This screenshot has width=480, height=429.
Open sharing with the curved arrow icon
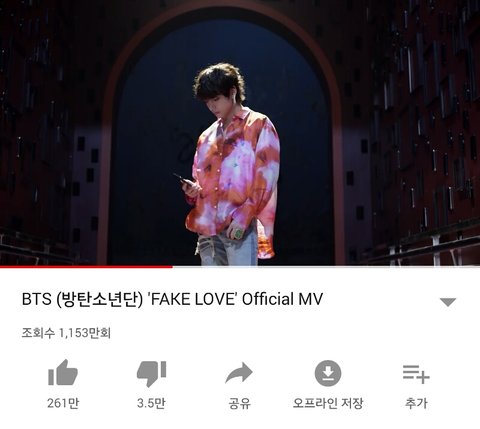pyautogui.click(x=239, y=373)
